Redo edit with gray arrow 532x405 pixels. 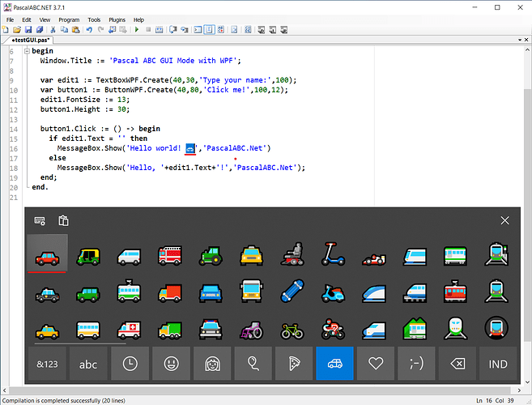point(100,30)
